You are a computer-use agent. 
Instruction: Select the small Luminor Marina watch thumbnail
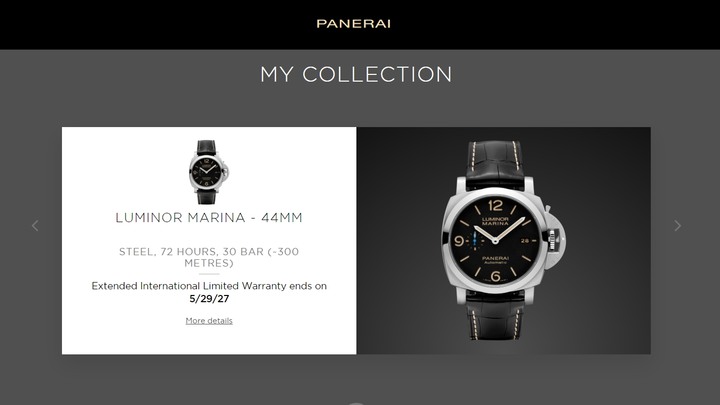[x=209, y=172]
